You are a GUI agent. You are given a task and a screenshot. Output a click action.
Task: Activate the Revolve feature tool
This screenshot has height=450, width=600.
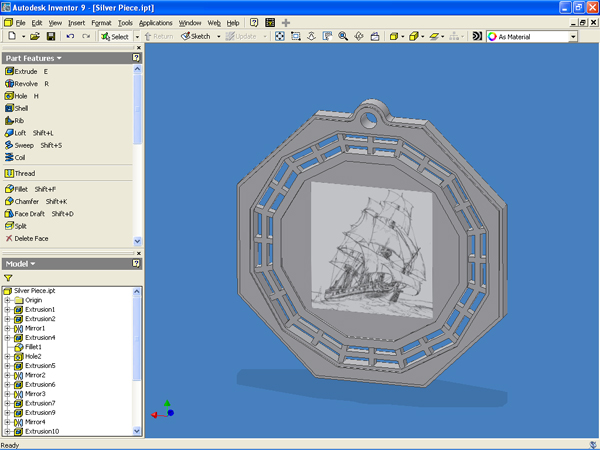pos(27,84)
